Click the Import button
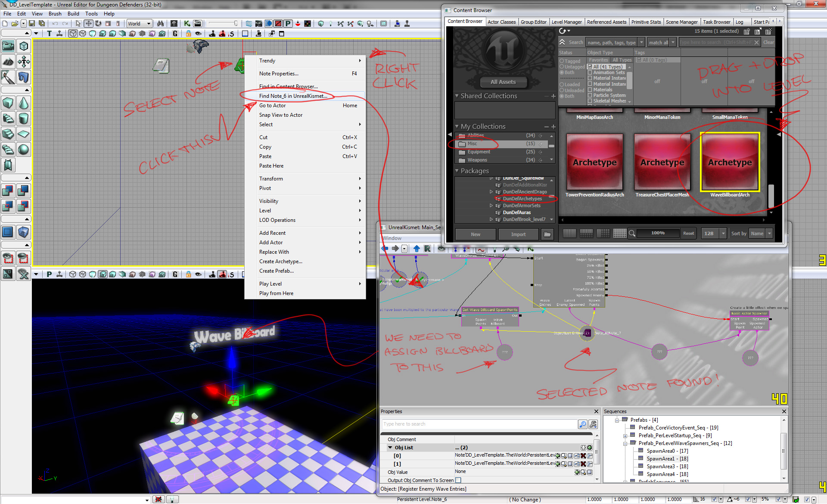The image size is (827, 504). pos(518,234)
